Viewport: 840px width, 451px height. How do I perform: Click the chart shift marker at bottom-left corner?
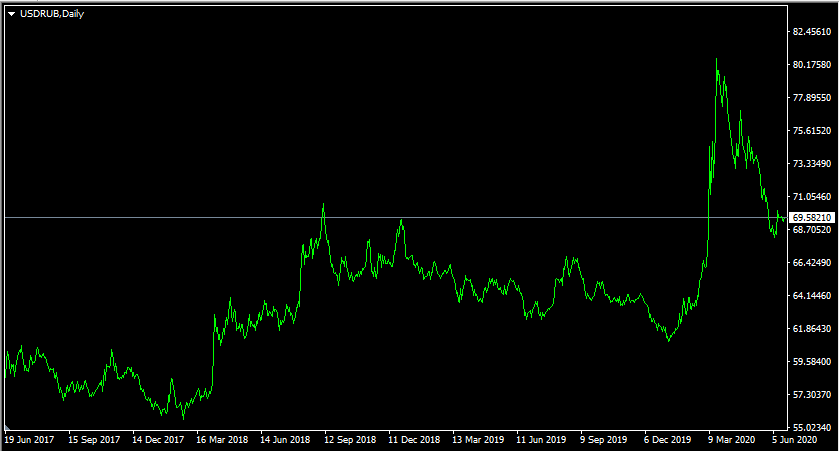coord(7,428)
